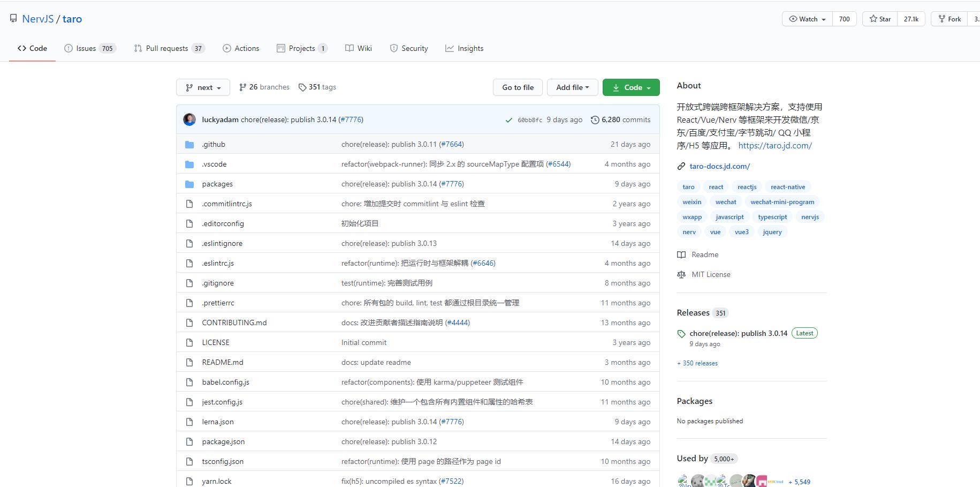This screenshot has height=487, width=980.
Task: Go to the Actions tab
Action: 241,48
